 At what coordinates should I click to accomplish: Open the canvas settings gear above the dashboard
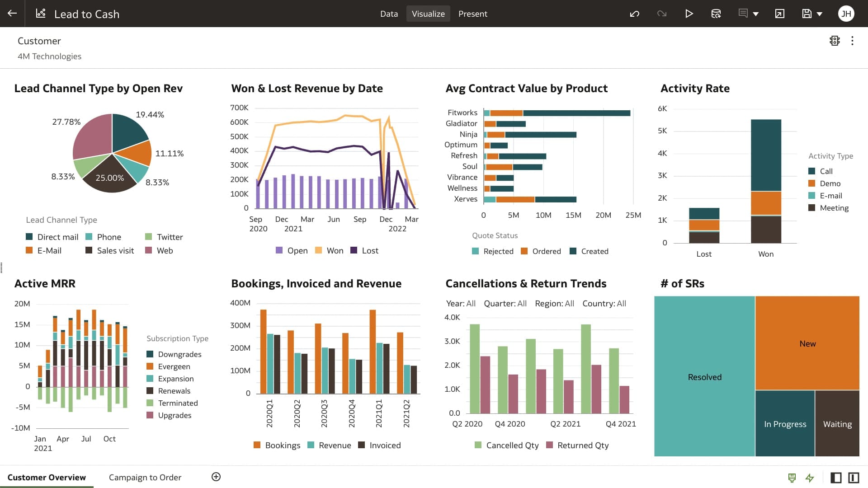[x=835, y=41]
